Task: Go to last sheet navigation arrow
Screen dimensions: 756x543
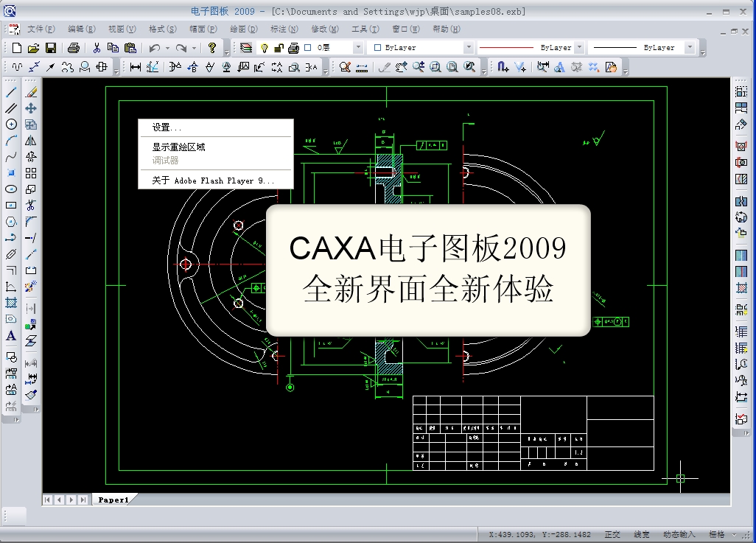Action: (83, 500)
